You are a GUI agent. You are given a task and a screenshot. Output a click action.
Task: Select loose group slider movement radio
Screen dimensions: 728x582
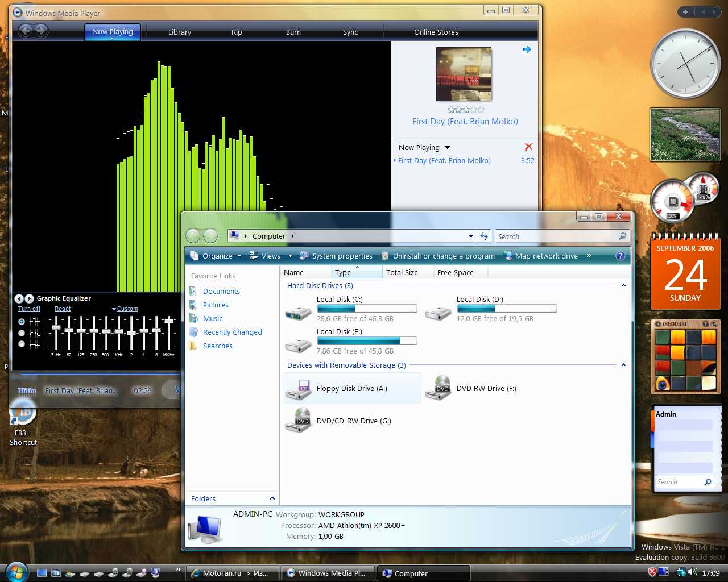(x=22, y=332)
